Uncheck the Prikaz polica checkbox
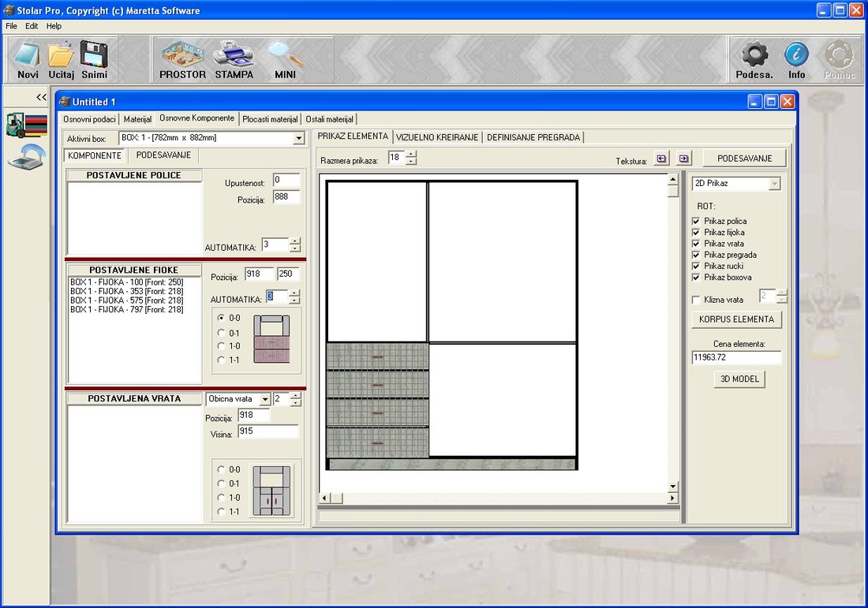Screen dimensions: 868x608 (x=696, y=222)
